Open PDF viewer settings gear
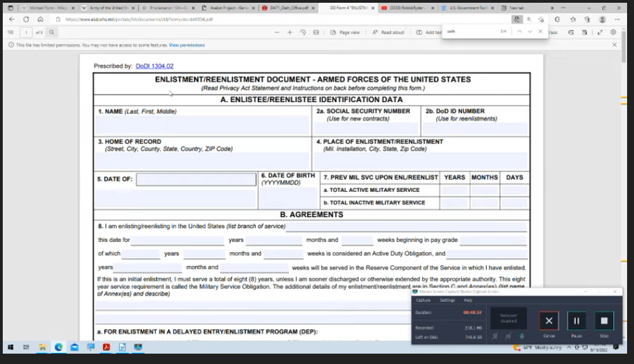Image resolution: width=634 pixels, height=364 pixels. pyautogui.click(x=613, y=32)
